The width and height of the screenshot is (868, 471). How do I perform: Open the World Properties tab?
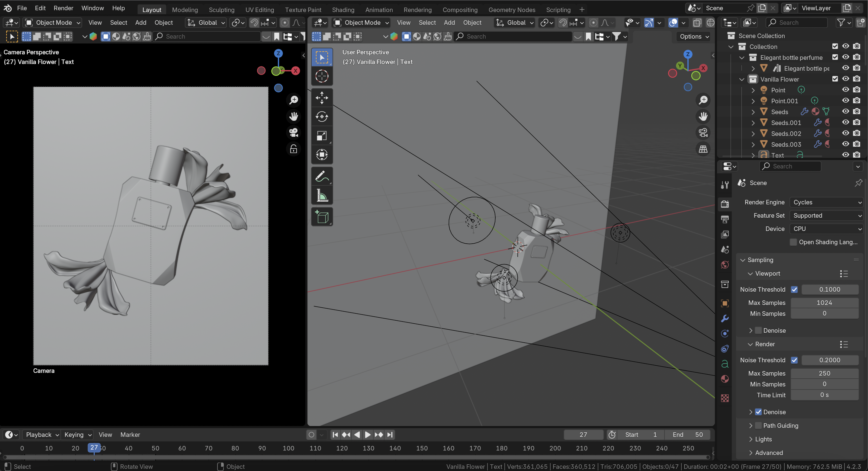(x=725, y=265)
